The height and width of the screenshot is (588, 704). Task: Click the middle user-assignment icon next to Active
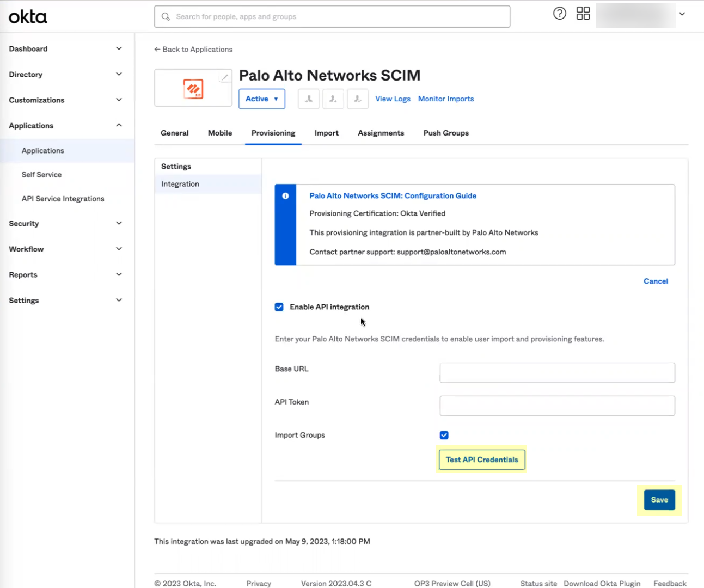point(333,99)
